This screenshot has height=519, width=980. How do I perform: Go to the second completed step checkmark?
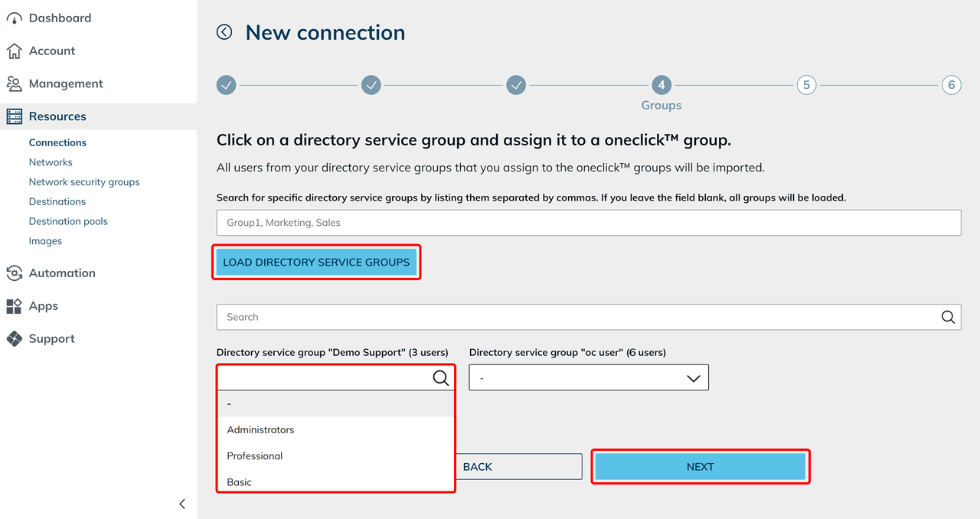point(371,85)
